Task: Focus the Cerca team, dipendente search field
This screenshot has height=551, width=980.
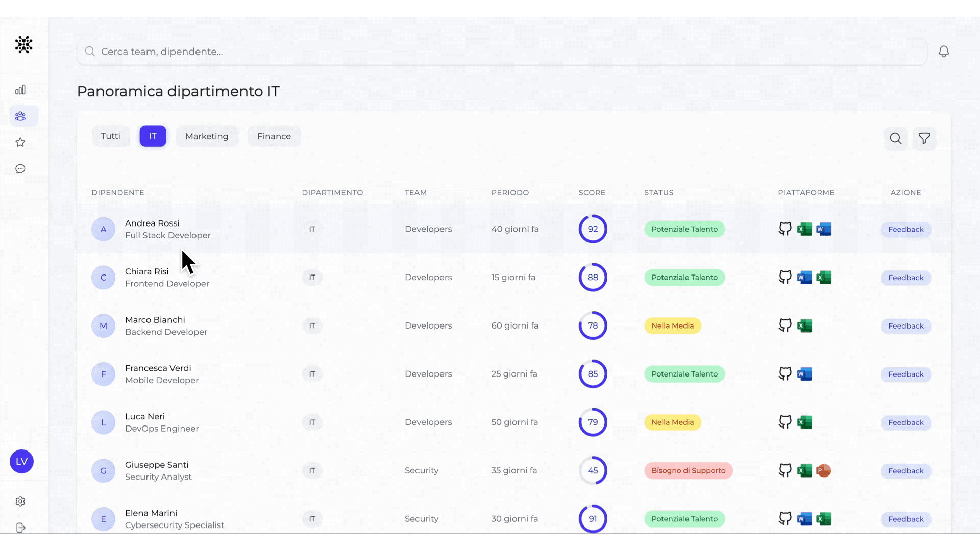Action: coord(502,52)
